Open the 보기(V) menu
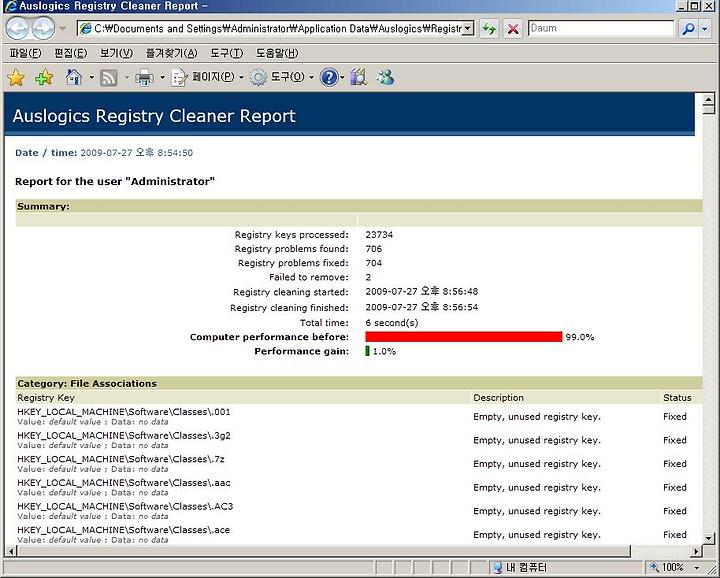 (116, 53)
